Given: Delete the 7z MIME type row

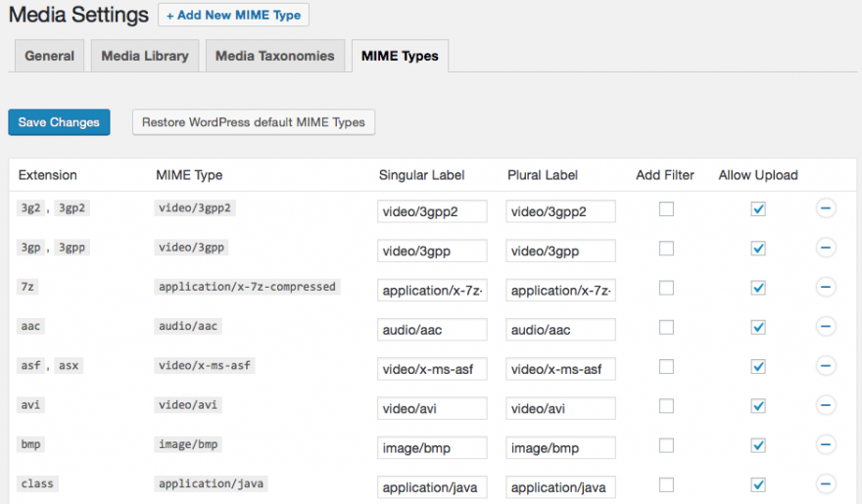Looking at the screenshot, I should click(826, 287).
